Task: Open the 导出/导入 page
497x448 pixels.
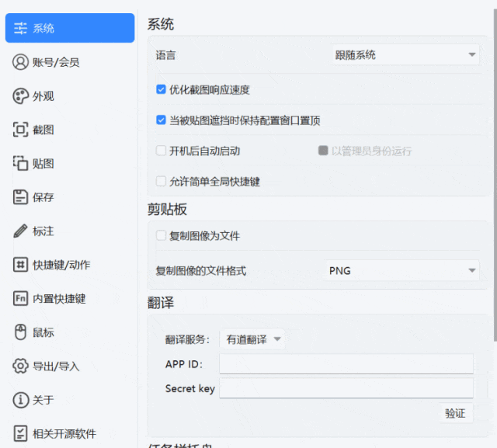Action: click(x=70, y=366)
